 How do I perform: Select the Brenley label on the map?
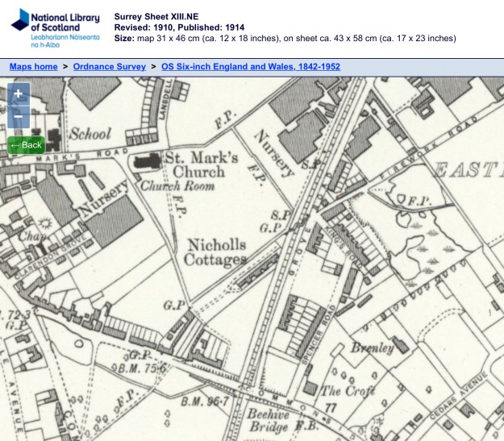(372, 348)
